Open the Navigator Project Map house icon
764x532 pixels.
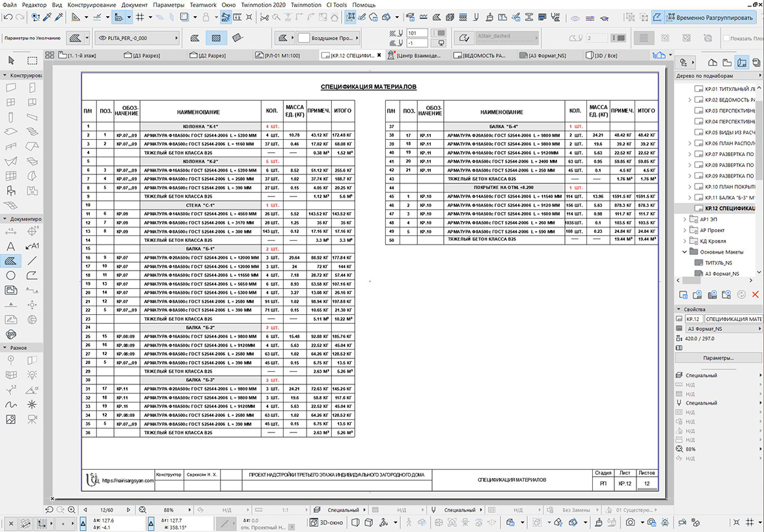tap(713, 62)
